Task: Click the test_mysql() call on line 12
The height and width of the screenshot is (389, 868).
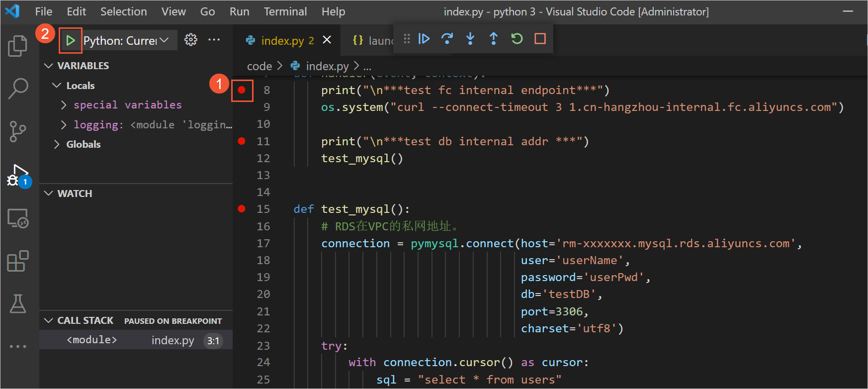Action: [362, 158]
